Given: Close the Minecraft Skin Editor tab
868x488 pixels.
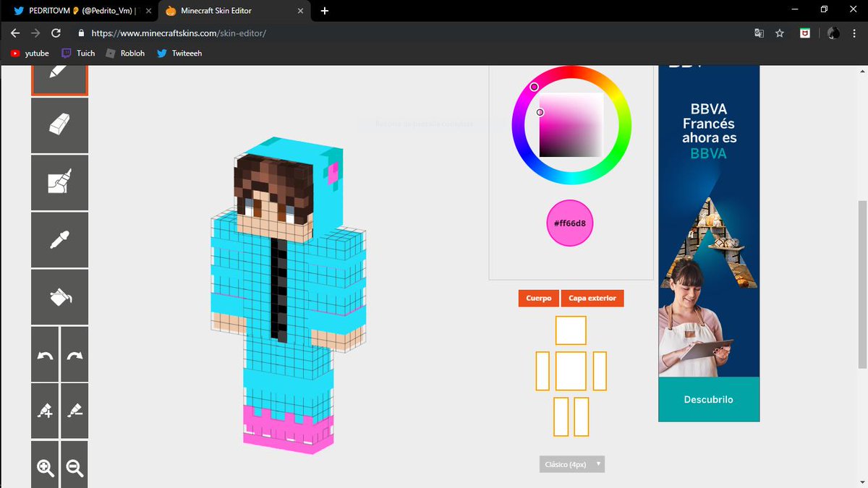Looking at the screenshot, I should tap(300, 11).
